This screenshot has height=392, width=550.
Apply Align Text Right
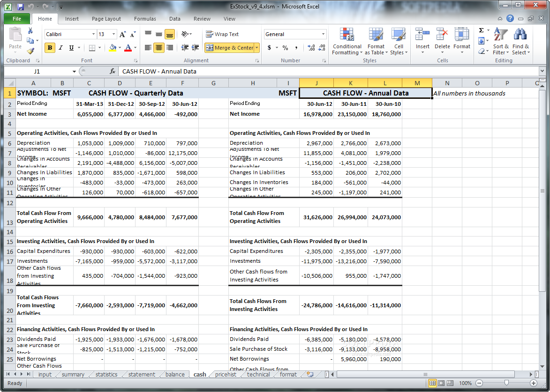pos(170,48)
